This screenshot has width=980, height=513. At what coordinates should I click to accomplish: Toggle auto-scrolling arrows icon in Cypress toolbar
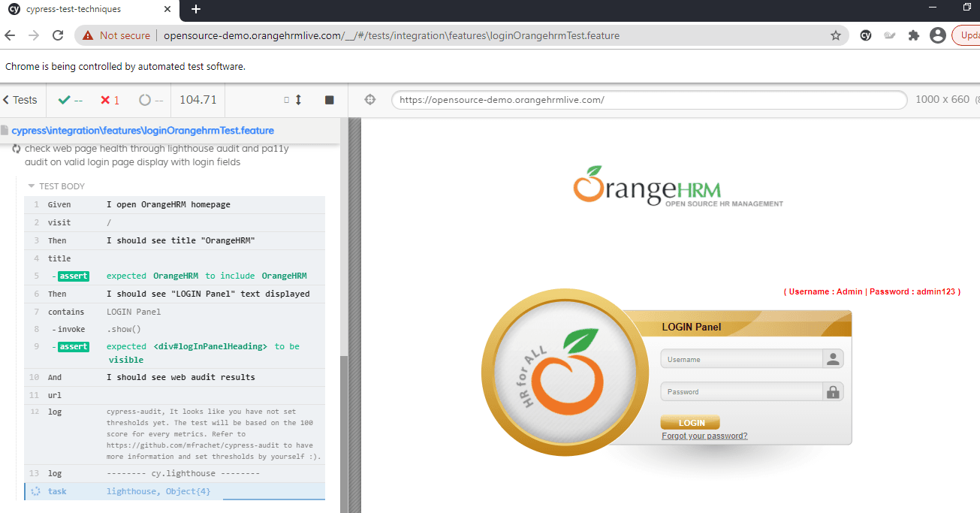tap(297, 100)
